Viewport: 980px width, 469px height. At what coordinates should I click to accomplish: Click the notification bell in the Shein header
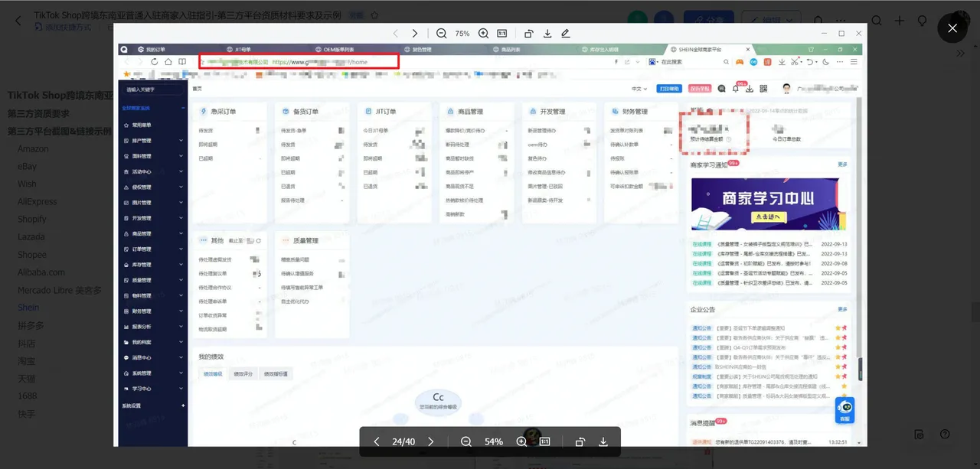click(x=736, y=89)
